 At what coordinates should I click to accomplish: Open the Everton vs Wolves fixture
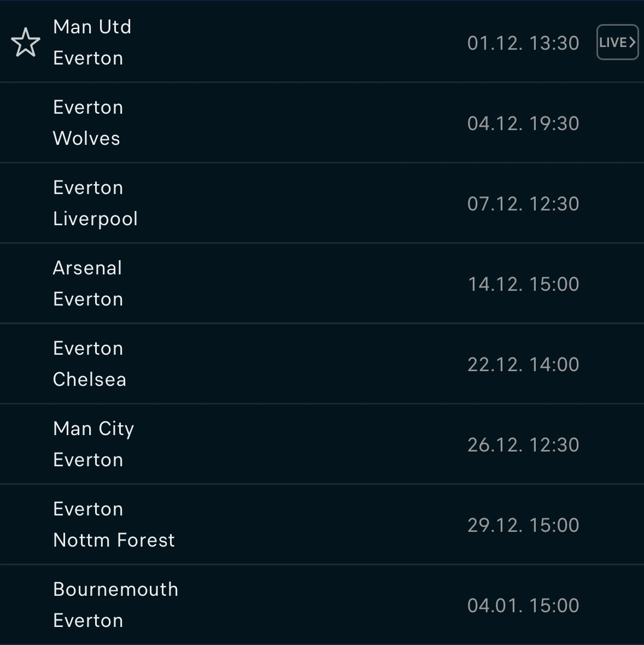click(x=273, y=123)
